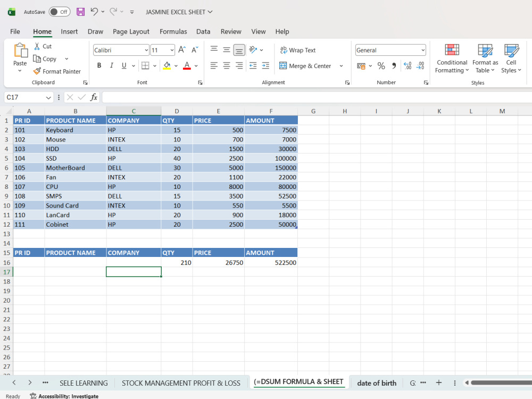Click the Accounting Number Format icon

pos(361,66)
